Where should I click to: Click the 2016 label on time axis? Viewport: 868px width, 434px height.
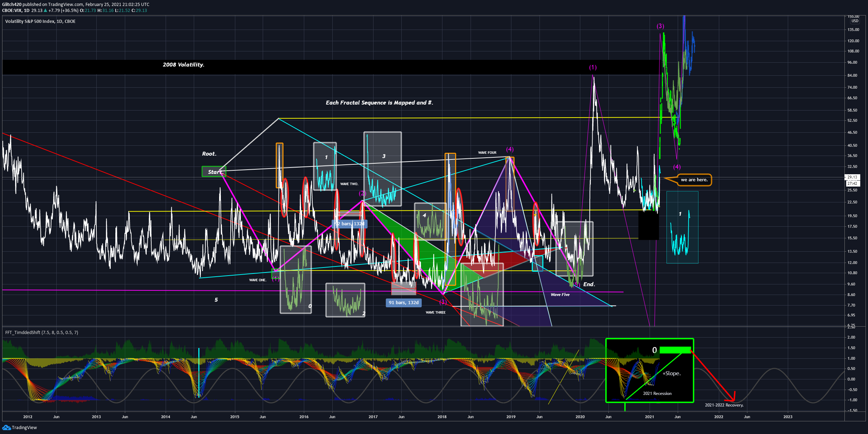pos(304,417)
